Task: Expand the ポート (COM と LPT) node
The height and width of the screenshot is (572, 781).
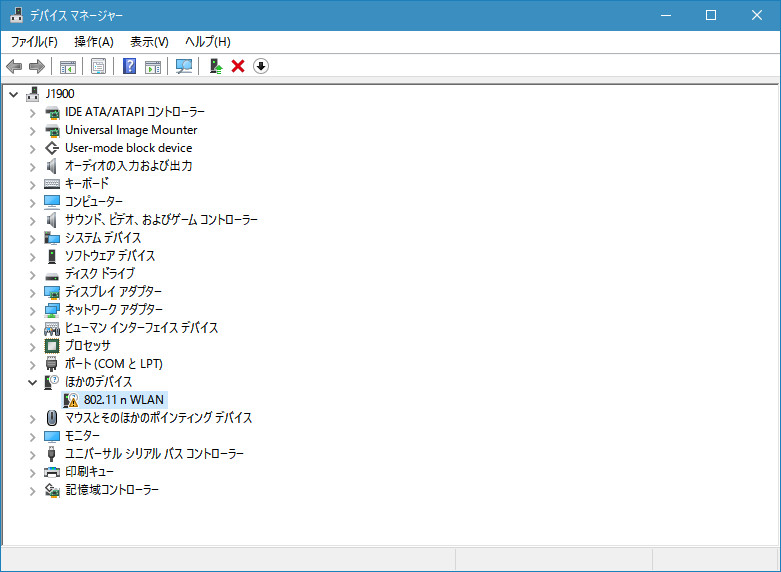Action: point(32,364)
